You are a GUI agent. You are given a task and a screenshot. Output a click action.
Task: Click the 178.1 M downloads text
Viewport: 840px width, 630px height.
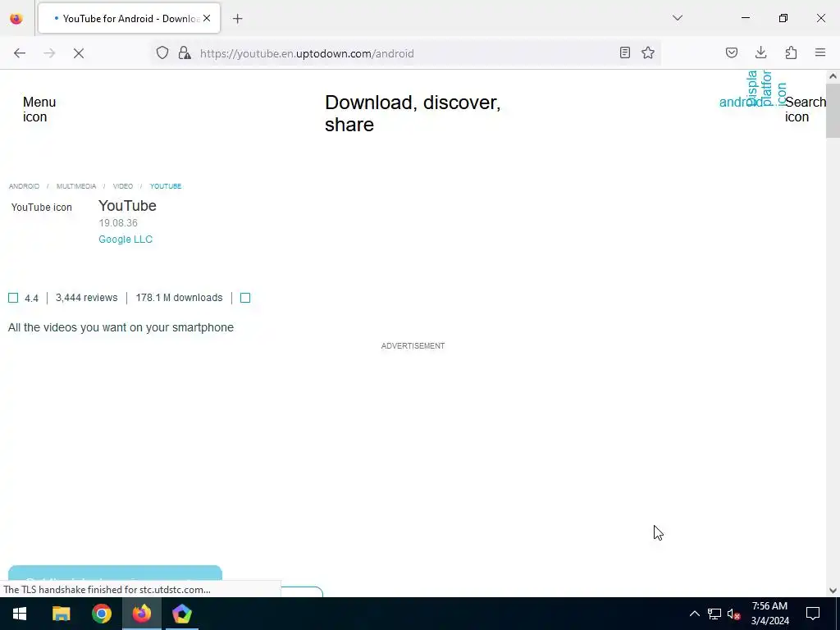[x=179, y=298]
